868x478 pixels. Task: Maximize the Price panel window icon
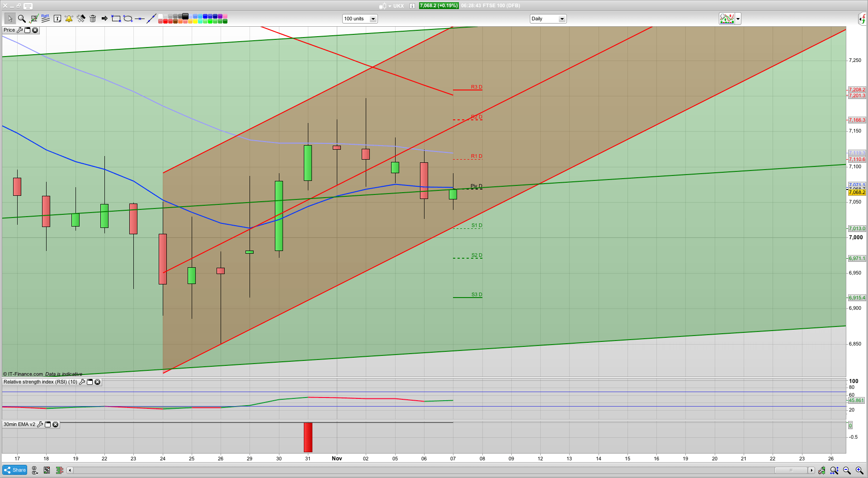point(27,30)
